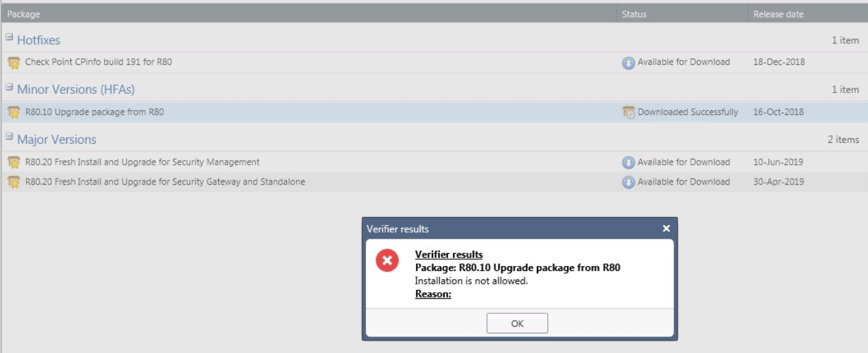Click Available for Download text for R80.20 Gateway

tap(683, 182)
